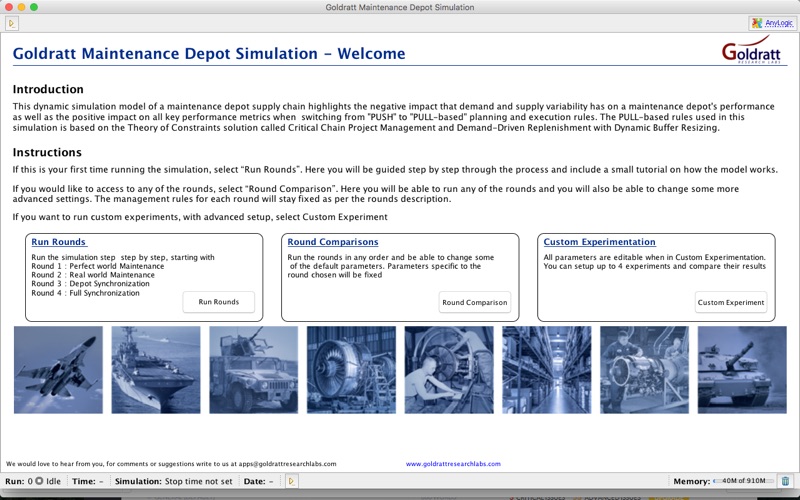Click the run icon in top toolbar
Viewport: 800px width, 500px height.
(12, 23)
